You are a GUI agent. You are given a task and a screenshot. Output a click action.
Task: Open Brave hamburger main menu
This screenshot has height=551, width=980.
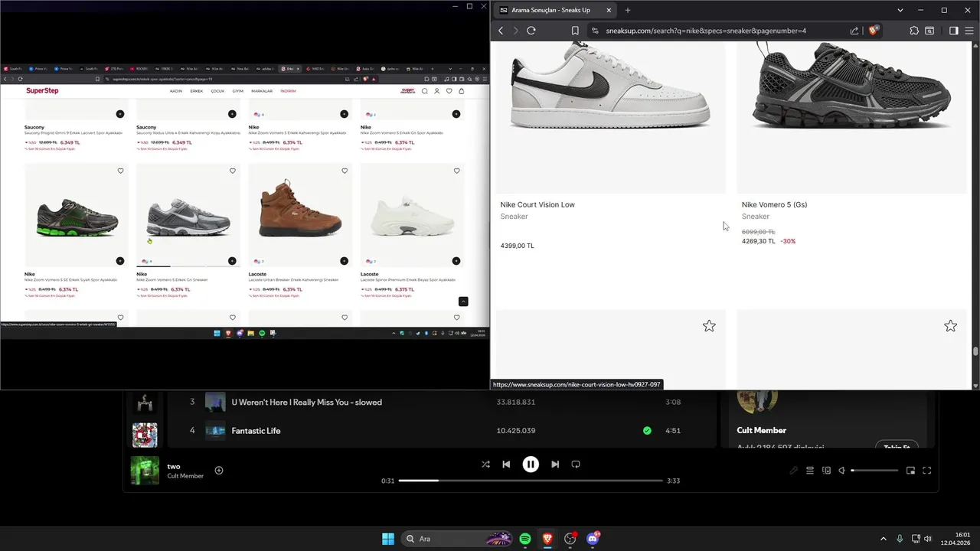pyautogui.click(x=969, y=31)
